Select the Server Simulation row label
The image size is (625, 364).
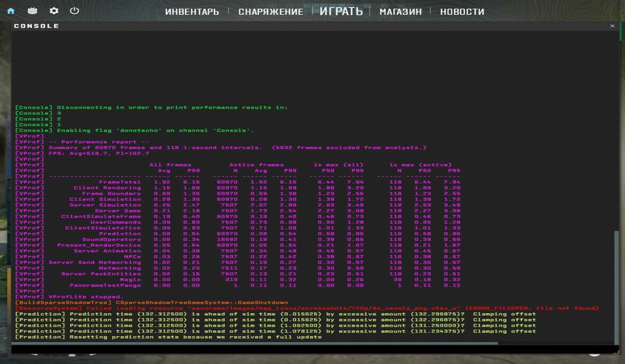pos(105,205)
